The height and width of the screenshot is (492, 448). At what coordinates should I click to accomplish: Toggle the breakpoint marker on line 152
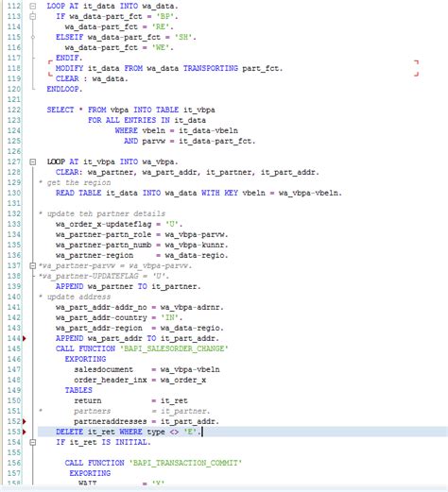[25, 421]
